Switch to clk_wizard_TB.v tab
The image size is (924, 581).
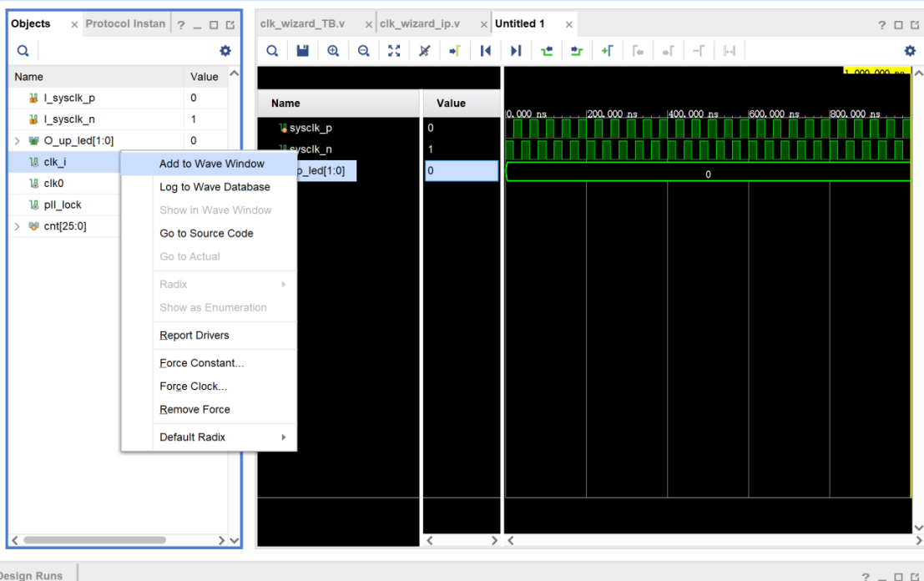tap(302, 23)
